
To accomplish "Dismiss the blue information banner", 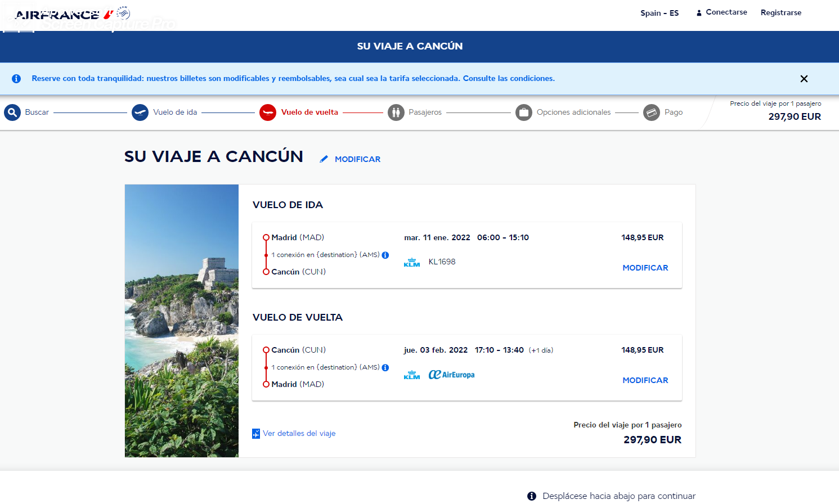I will click(x=804, y=79).
